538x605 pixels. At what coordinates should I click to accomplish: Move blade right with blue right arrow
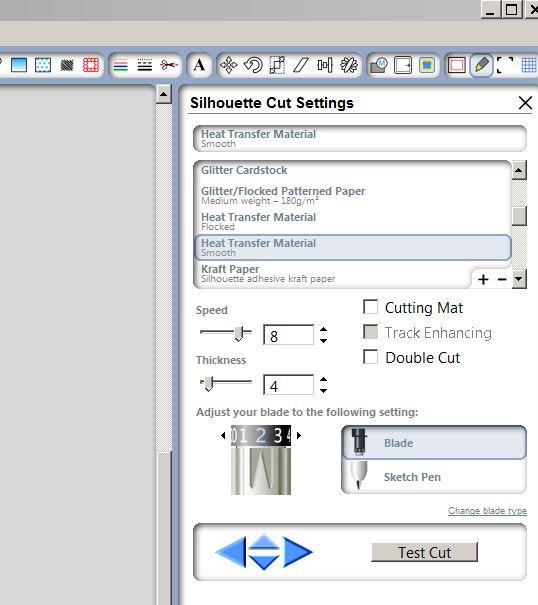297,552
